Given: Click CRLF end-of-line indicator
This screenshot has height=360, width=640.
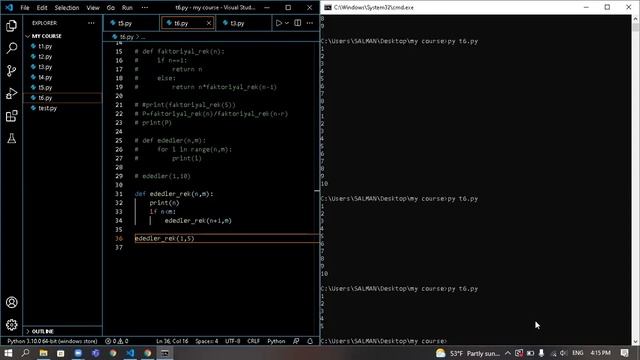Looking at the screenshot, I should (253, 341).
